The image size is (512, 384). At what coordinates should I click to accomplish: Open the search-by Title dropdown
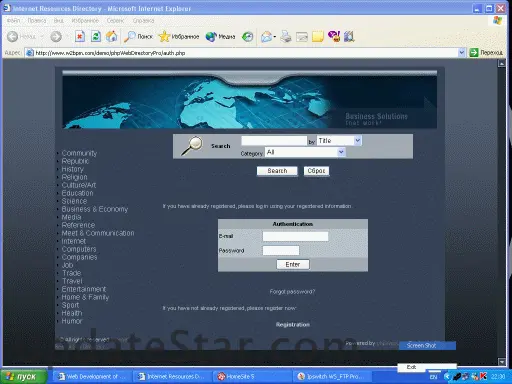[339, 141]
